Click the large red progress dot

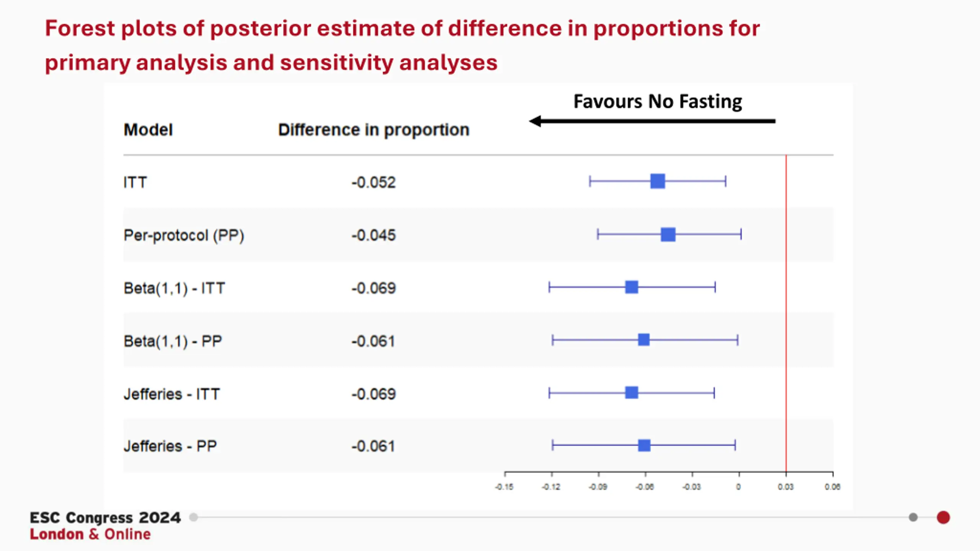pyautogui.click(x=943, y=517)
